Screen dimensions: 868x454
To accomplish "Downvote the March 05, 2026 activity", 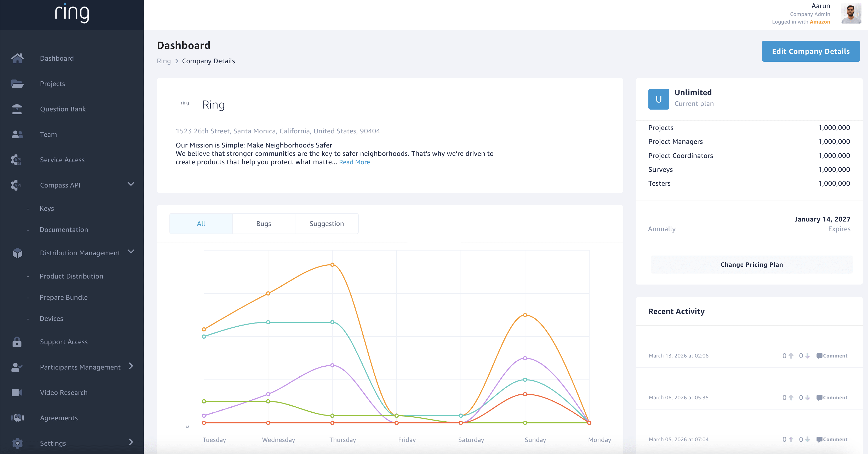I will click(x=807, y=439).
